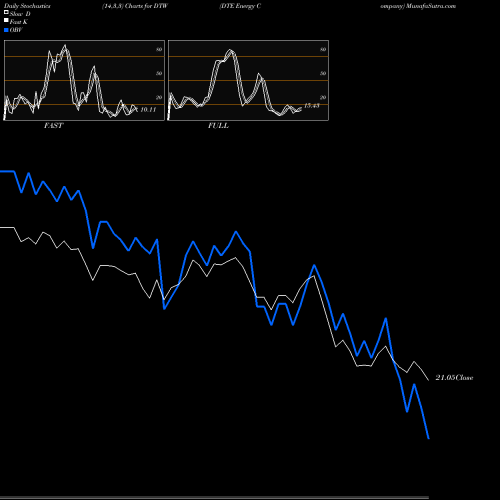Click the 'FULL' chart caption
The height and width of the screenshot is (500, 500).
click(218, 126)
